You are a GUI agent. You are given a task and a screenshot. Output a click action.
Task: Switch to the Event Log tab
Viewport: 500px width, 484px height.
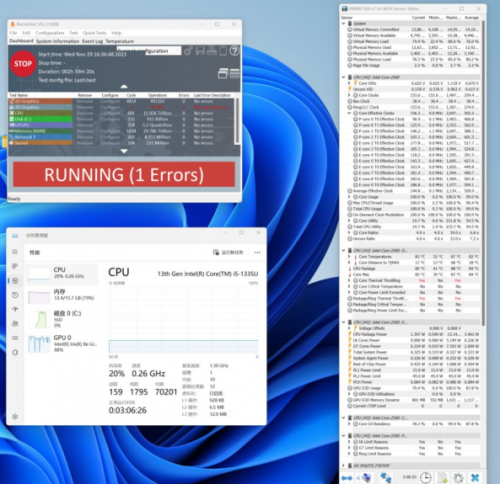point(92,41)
